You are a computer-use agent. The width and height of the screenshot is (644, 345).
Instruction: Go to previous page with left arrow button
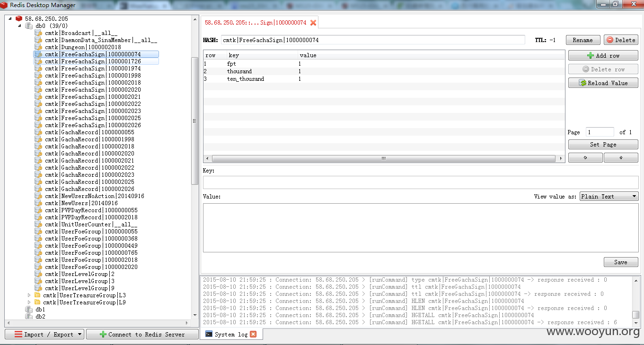(x=586, y=158)
